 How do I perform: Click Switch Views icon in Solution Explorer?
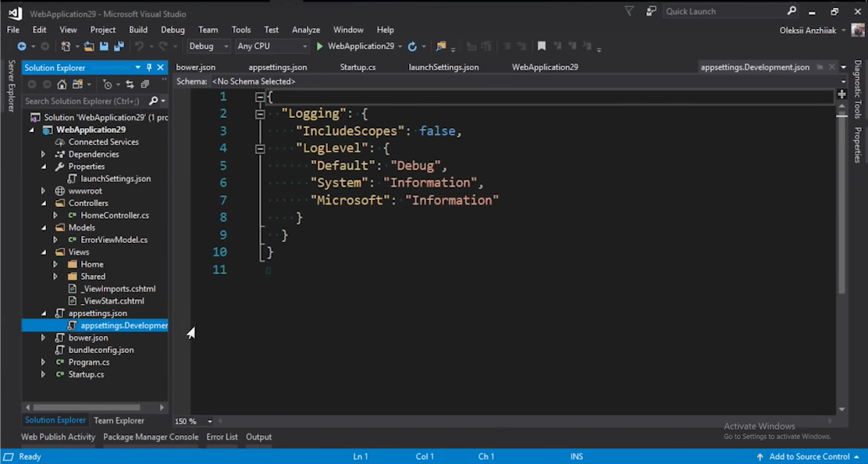click(77, 84)
